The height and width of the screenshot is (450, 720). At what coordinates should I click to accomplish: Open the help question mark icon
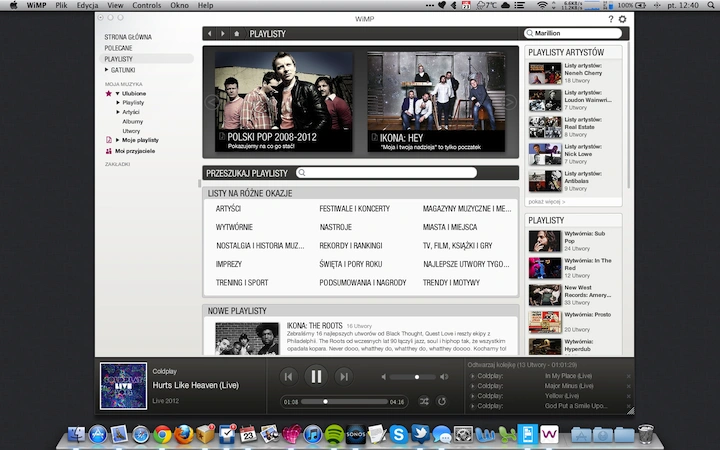point(610,19)
